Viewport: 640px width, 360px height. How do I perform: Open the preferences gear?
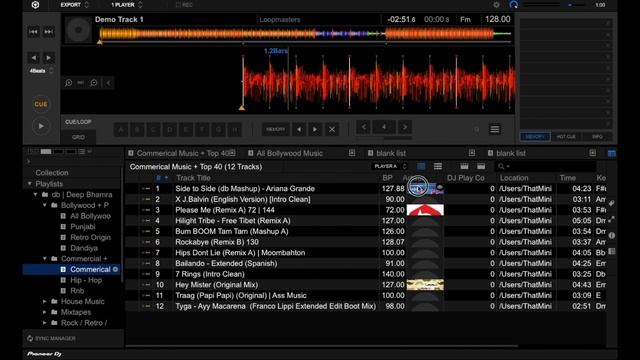[x=496, y=5]
